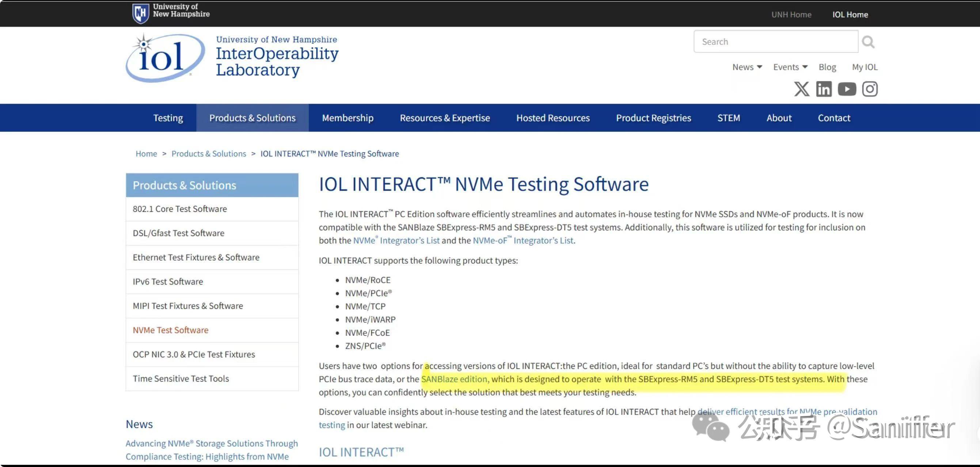
Task: Select NVMe Test Software in sidebar
Action: tap(170, 330)
